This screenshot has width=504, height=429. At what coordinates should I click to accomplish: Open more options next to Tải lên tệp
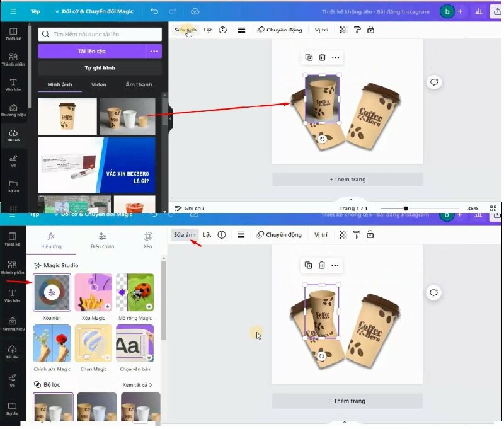point(154,51)
